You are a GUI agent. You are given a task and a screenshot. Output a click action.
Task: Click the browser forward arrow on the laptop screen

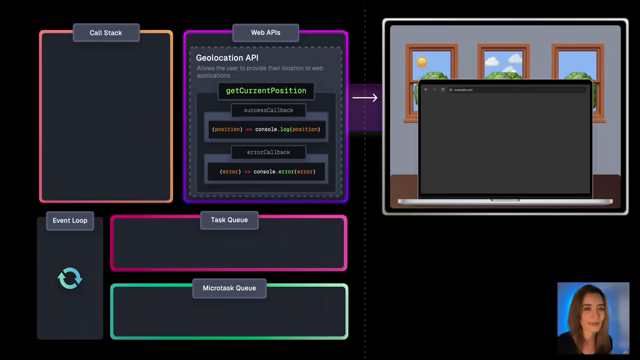(434, 89)
